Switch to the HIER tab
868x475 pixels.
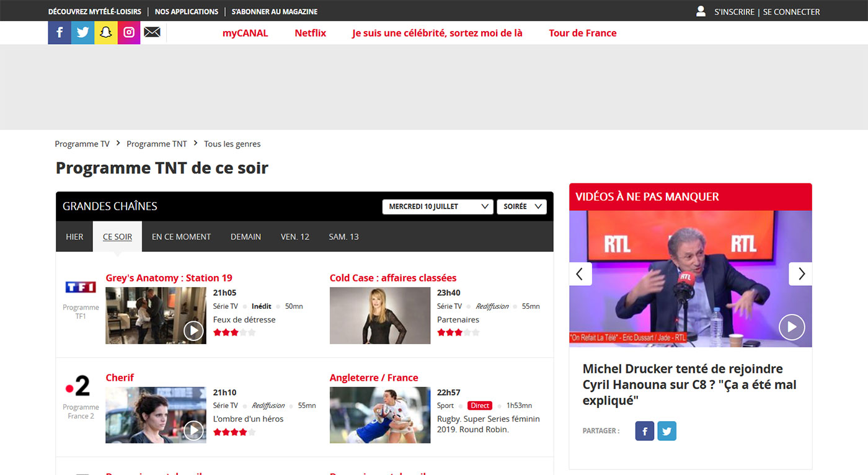[74, 236]
